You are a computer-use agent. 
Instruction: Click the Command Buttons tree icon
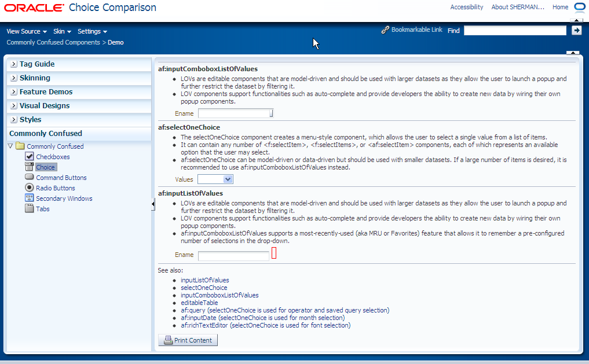click(30, 177)
